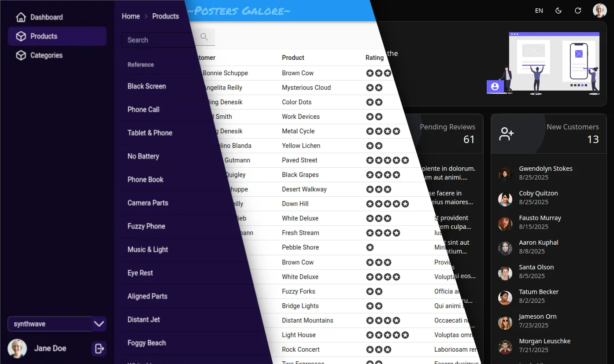Toggle dark mode with the moon icon

point(559,11)
